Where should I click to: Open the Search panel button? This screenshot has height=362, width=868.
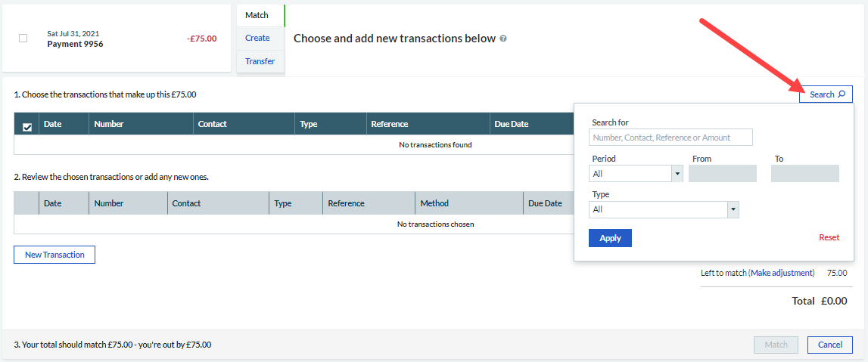tap(826, 94)
